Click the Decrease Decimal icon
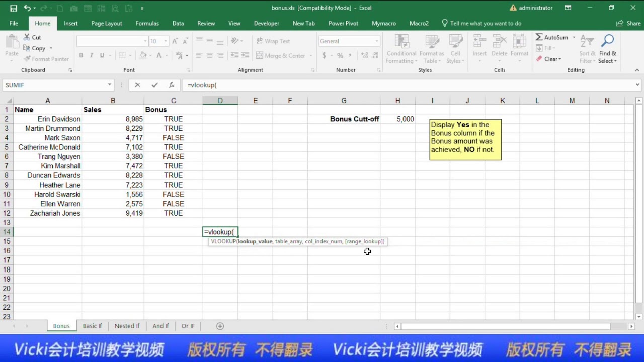 click(x=374, y=55)
